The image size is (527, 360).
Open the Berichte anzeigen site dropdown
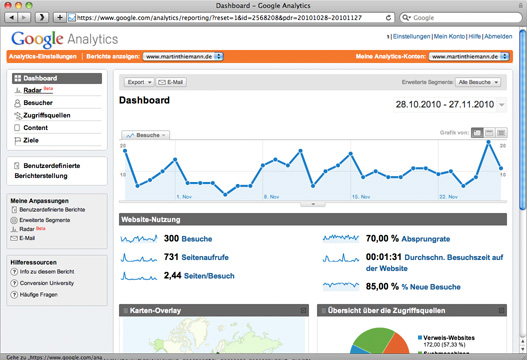pyautogui.click(x=183, y=56)
